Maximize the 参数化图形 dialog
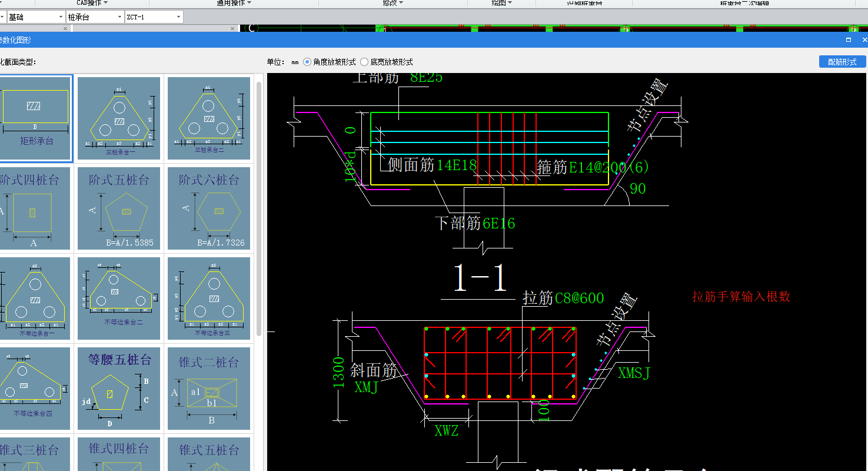 click(849, 40)
